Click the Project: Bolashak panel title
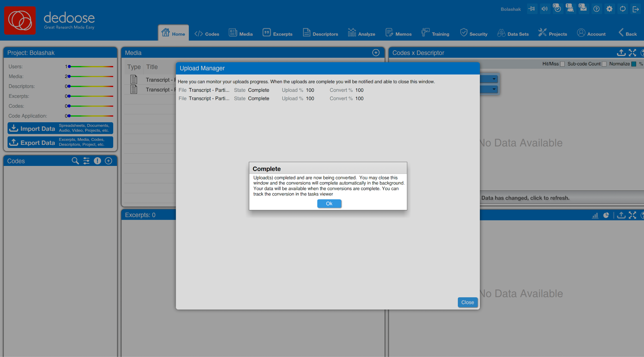The height and width of the screenshot is (357, 644). [31, 53]
